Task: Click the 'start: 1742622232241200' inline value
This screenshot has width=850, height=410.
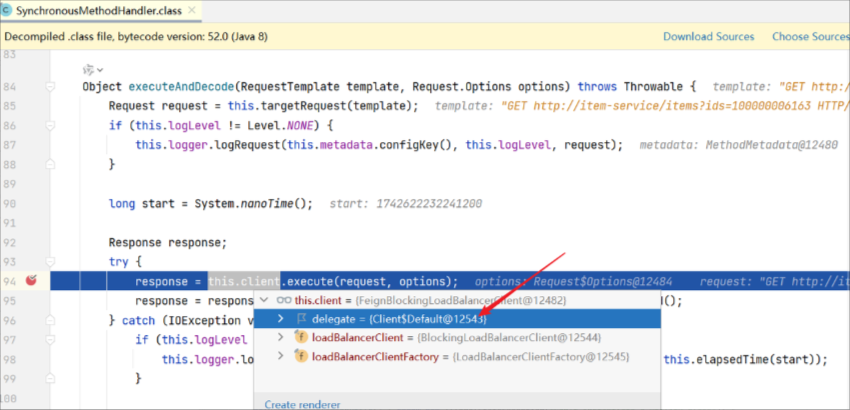Action: (405, 203)
